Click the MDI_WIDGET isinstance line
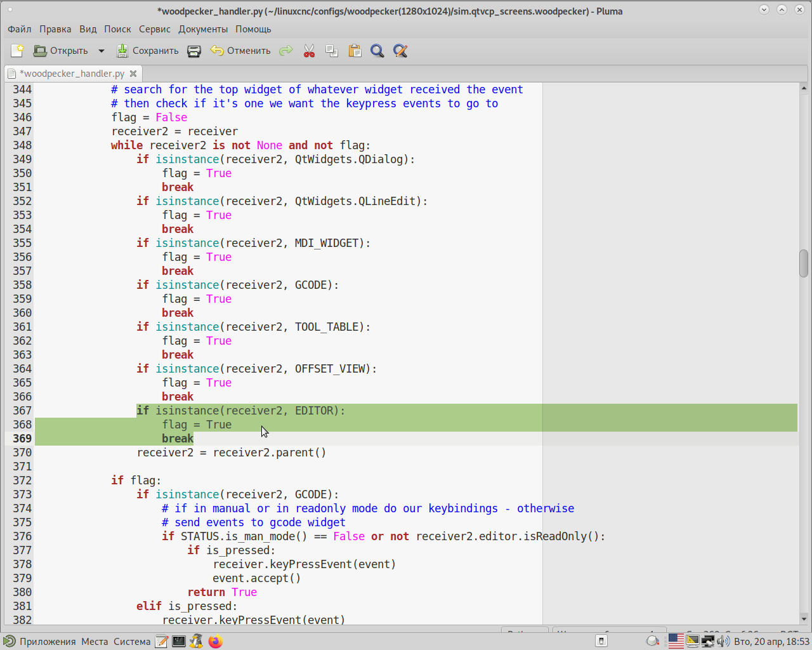812x650 pixels. coord(254,243)
